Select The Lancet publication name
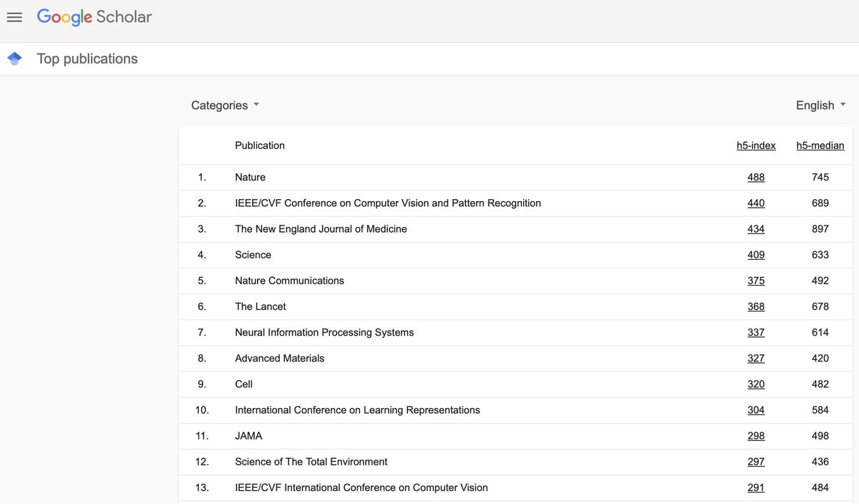Image resolution: width=859 pixels, height=504 pixels. click(261, 306)
